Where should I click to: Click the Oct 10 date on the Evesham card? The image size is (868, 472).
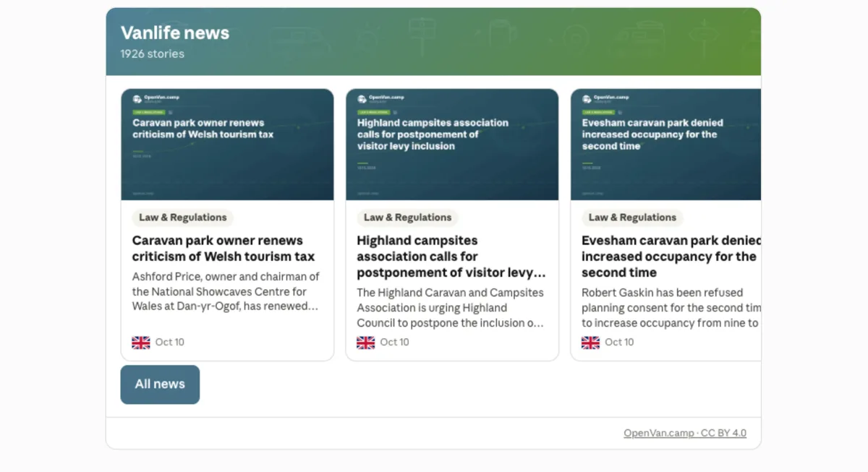click(620, 342)
